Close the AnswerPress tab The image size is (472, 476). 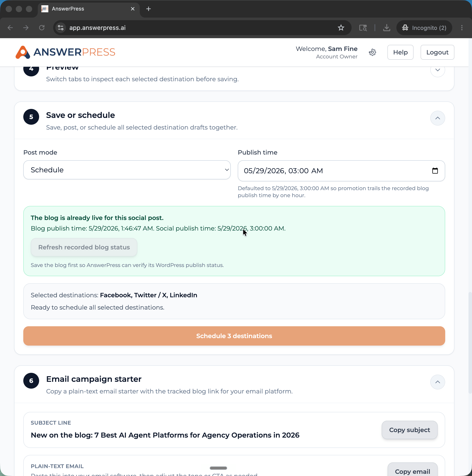coord(133,9)
